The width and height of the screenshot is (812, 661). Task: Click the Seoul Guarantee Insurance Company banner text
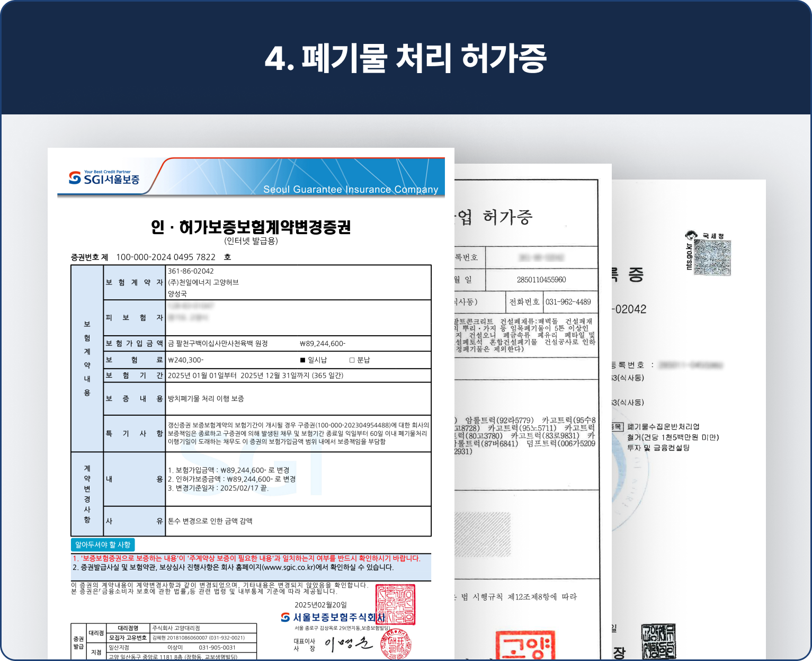[351, 189]
